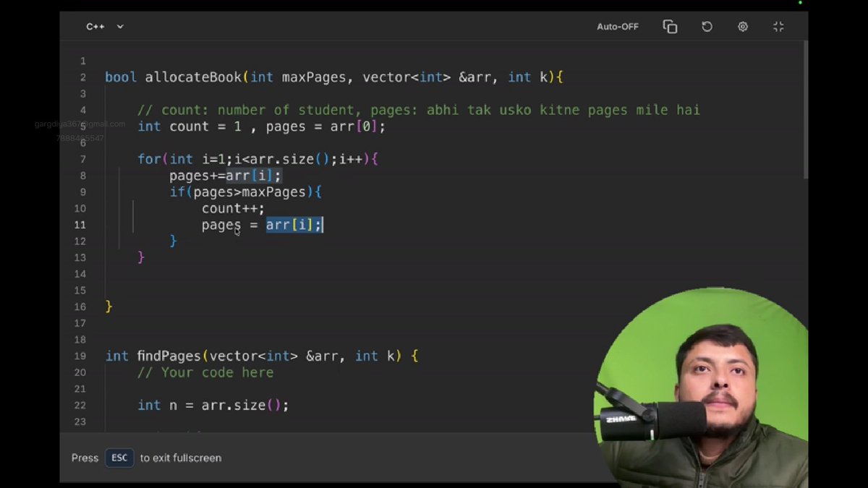The height and width of the screenshot is (488, 868).
Task: Click highlighted "arr[i];" on line 11
Action: pos(294,225)
